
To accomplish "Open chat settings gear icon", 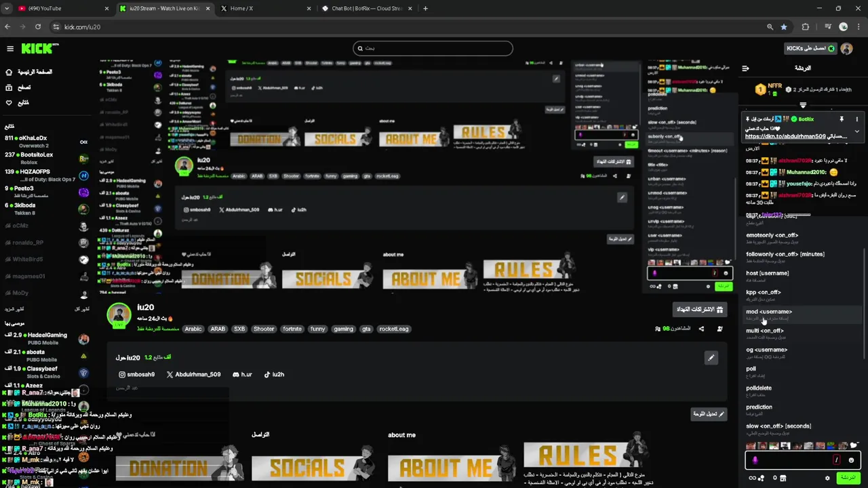I will [x=827, y=478].
